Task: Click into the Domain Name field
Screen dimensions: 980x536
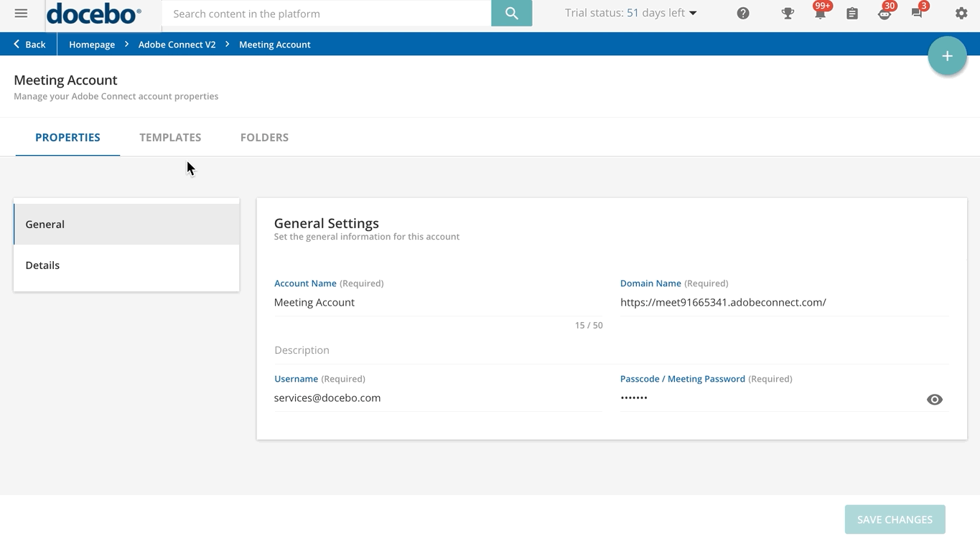Action: tap(784, 303)
